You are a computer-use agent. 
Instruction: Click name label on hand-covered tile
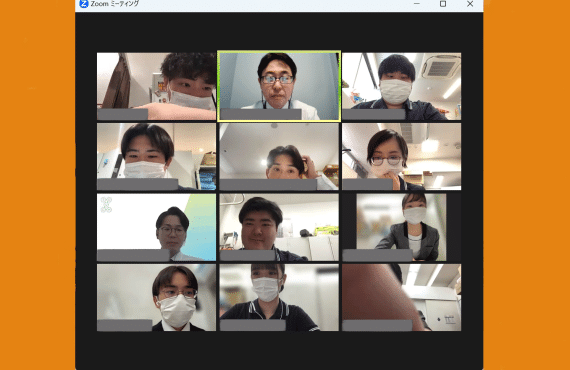click(x=377, y=325)
